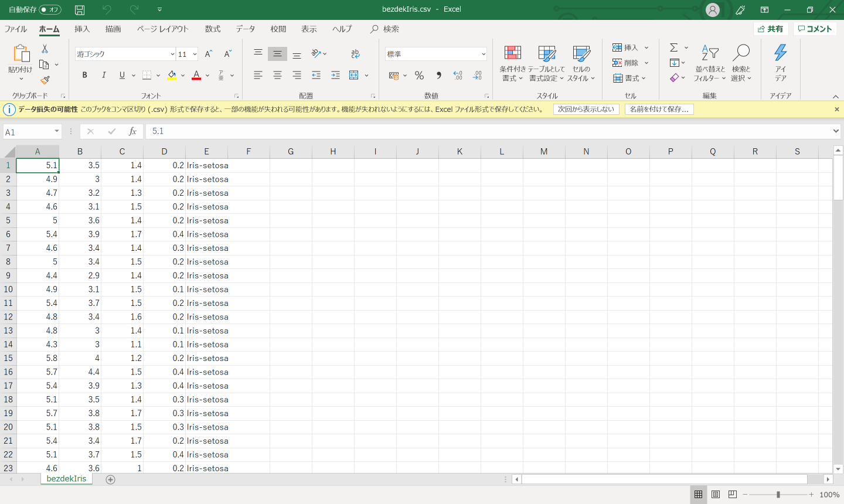
Task: Click the Cut scissors icon
Action: [45, 49]
